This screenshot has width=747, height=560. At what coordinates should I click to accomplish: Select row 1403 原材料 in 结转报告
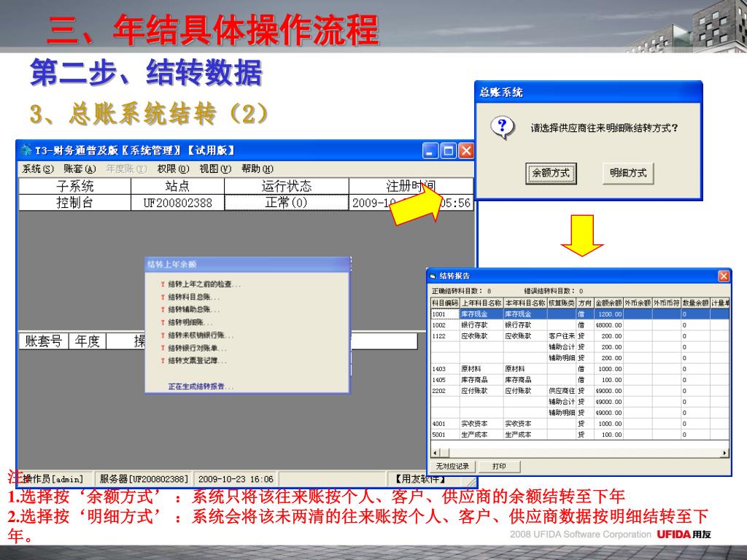click(x=580, y=369)
